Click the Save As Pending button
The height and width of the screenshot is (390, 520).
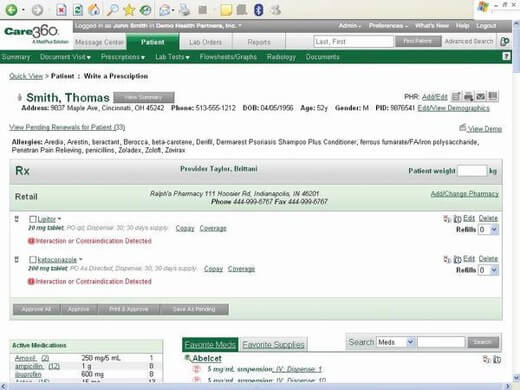(194, 309)
